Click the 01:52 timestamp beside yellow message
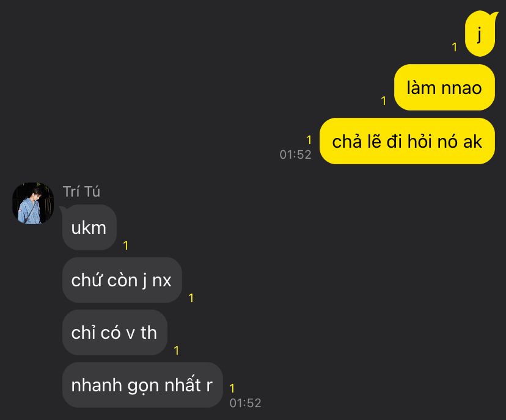 tap(295, 154)
